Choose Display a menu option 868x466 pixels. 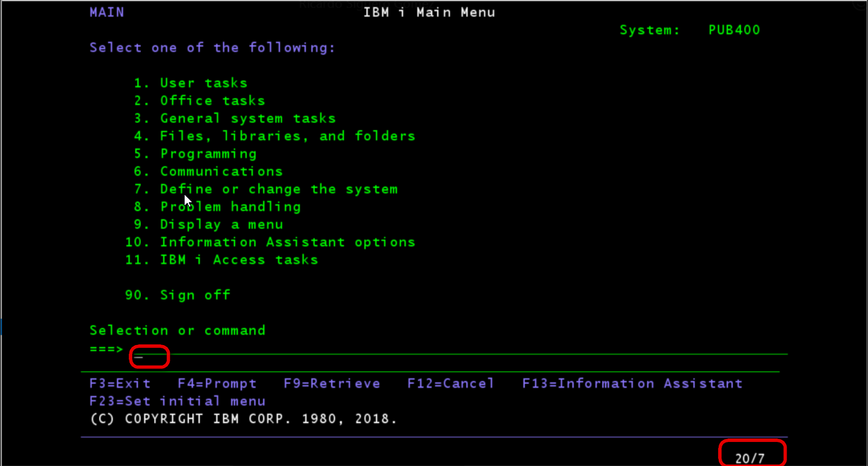coord(221,225)
